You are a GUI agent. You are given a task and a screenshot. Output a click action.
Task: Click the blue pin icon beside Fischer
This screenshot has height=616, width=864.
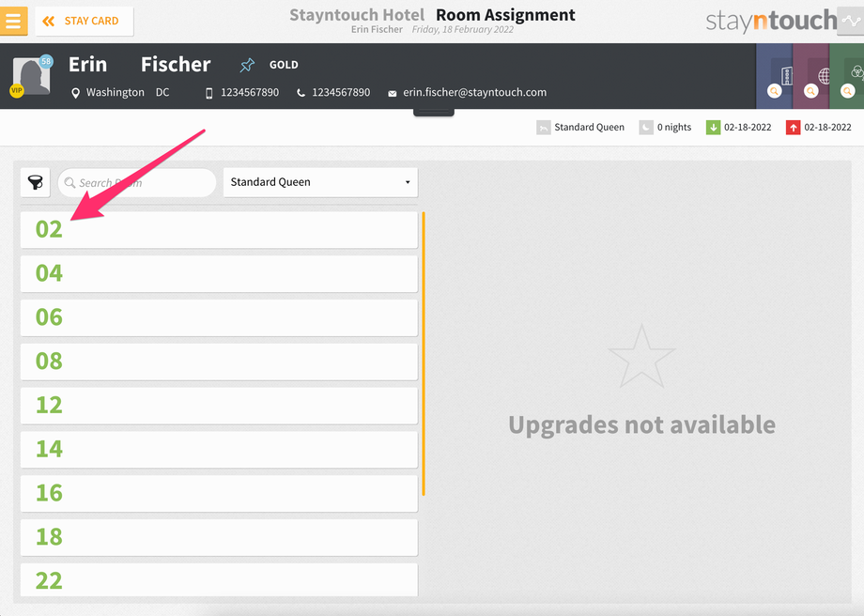pos(247,65)
